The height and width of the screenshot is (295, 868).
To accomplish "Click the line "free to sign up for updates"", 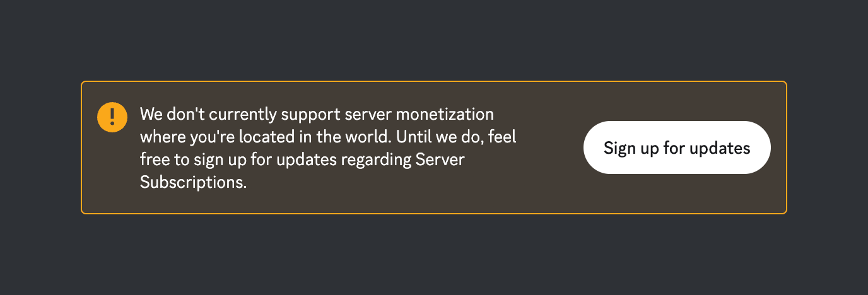I will pos(238,160).
